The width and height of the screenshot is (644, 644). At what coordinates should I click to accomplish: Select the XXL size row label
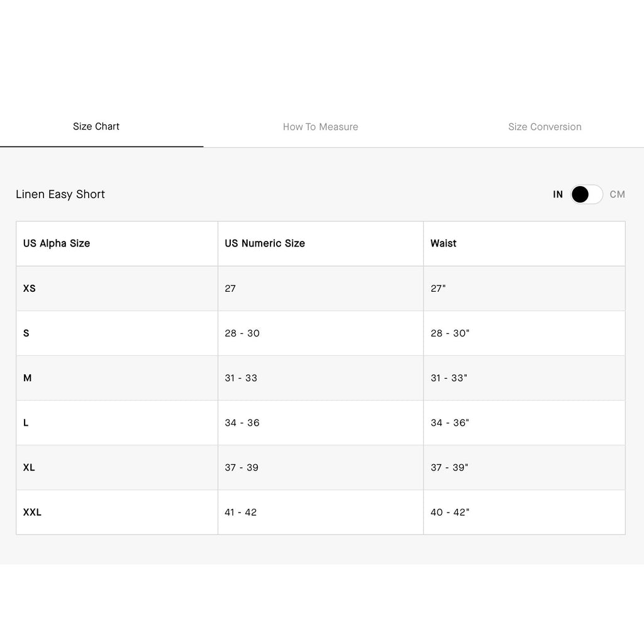point(32,512)
